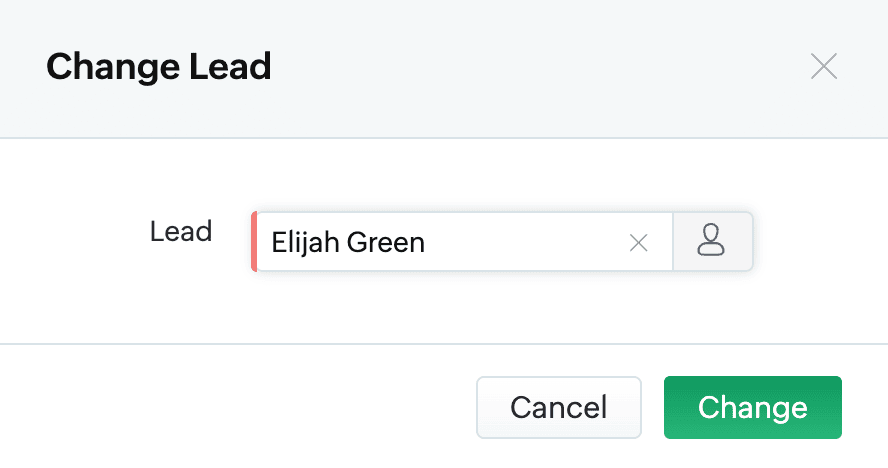This screenshot has height=468, width=888.
Task: Click inside the Lead input field
Action: [464, 242]
